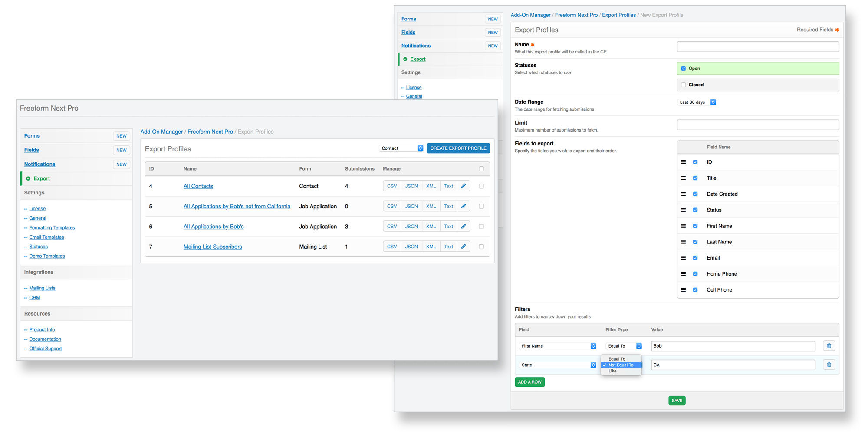Export Bob's not from California profile as Text
Image resolution: width=868 pixels, height=434 pixels.
(x=449, y=206)
